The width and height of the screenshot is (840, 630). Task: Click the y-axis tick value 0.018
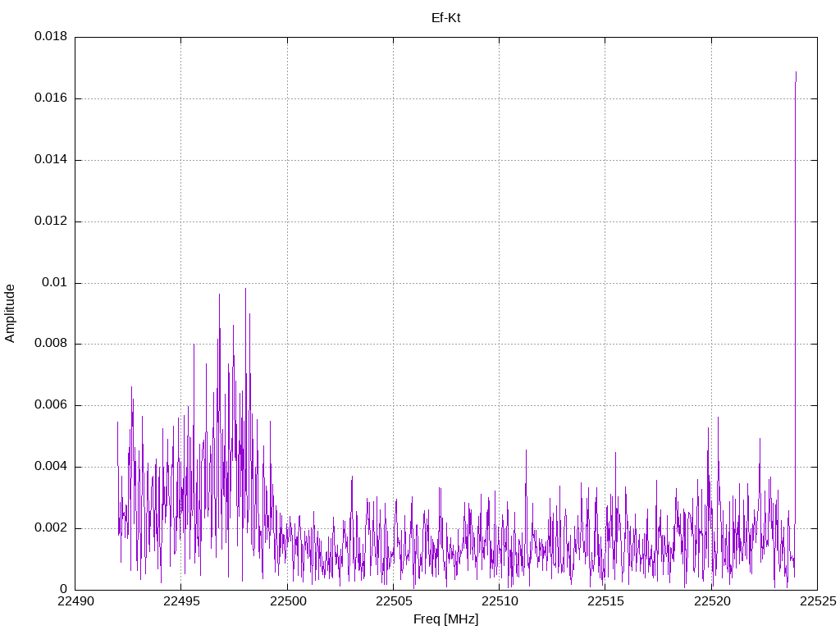(51, 36)
